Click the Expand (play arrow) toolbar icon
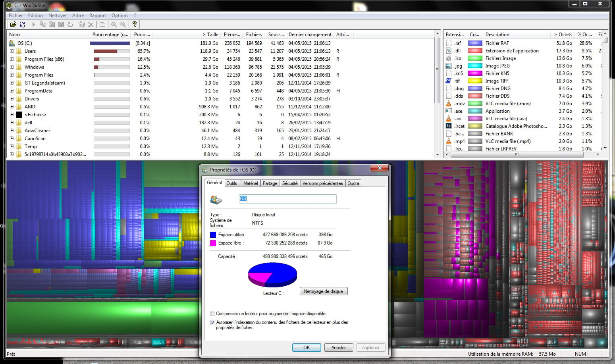Screen dimensions: 615x364 tap(34, 25)
